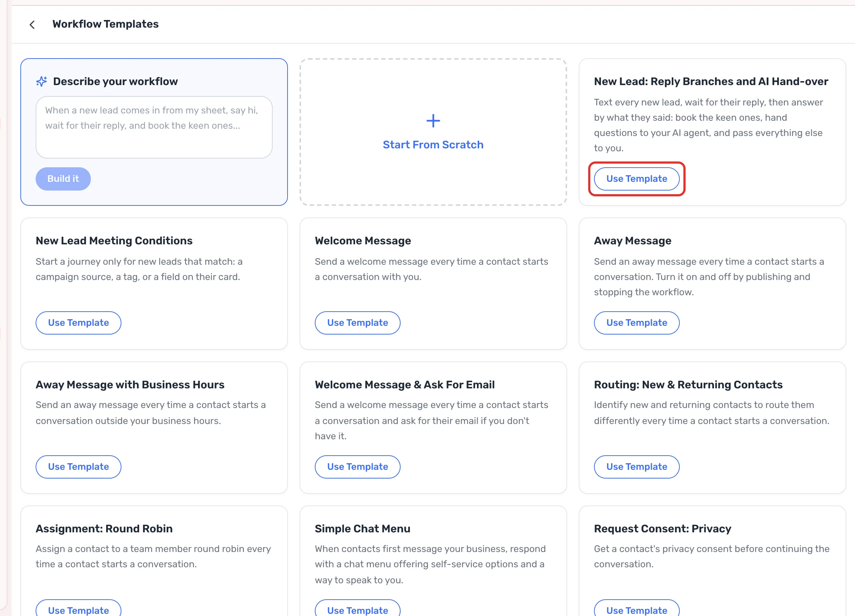The width and height of the screenshot is (855, 616).
Task: Click the Away Message with Business Hours title
Action: coord(130,384)
